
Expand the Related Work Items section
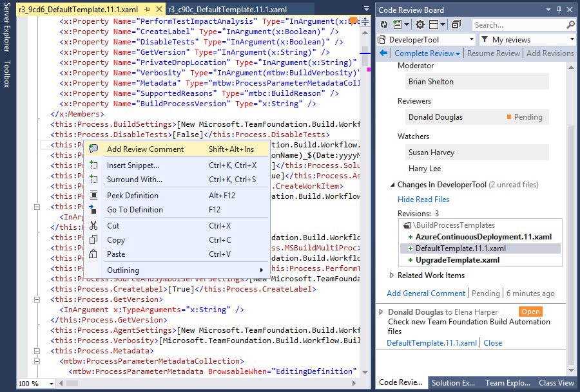coord(393,275)
